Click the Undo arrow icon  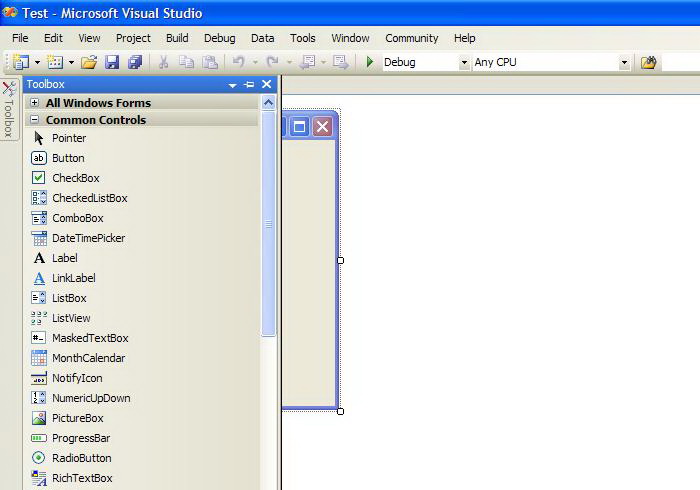(239, 62)
